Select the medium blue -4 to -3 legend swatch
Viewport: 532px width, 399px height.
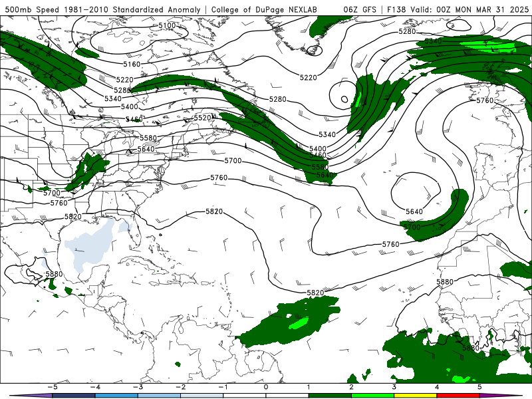(116, 396)
